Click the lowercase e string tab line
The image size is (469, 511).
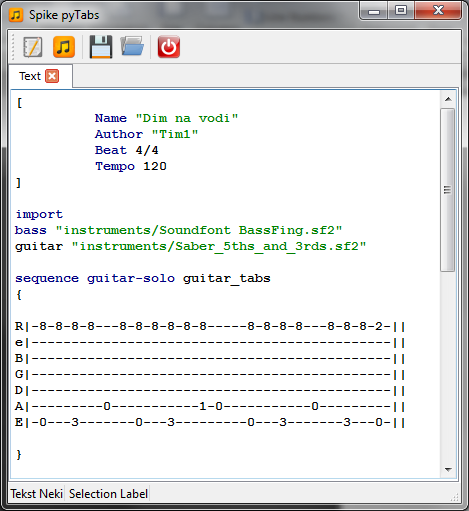[210, 342]
